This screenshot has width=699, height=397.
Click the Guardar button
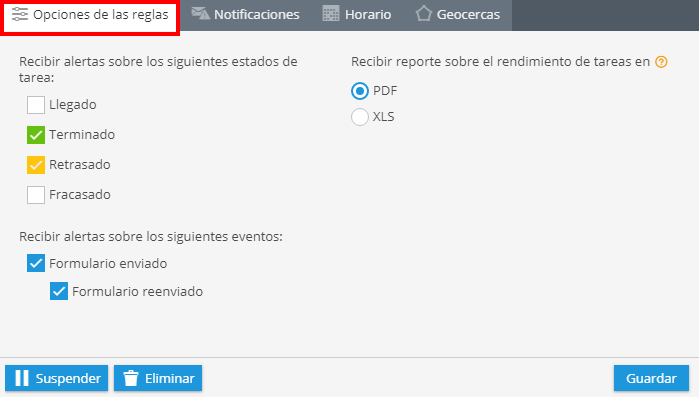651,378
